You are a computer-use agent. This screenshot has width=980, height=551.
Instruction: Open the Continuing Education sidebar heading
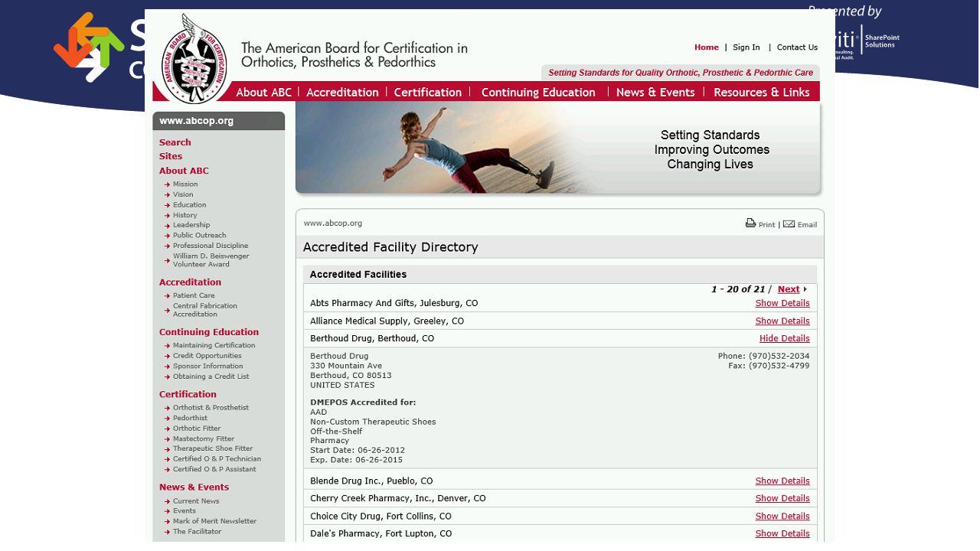pos(209,332)
